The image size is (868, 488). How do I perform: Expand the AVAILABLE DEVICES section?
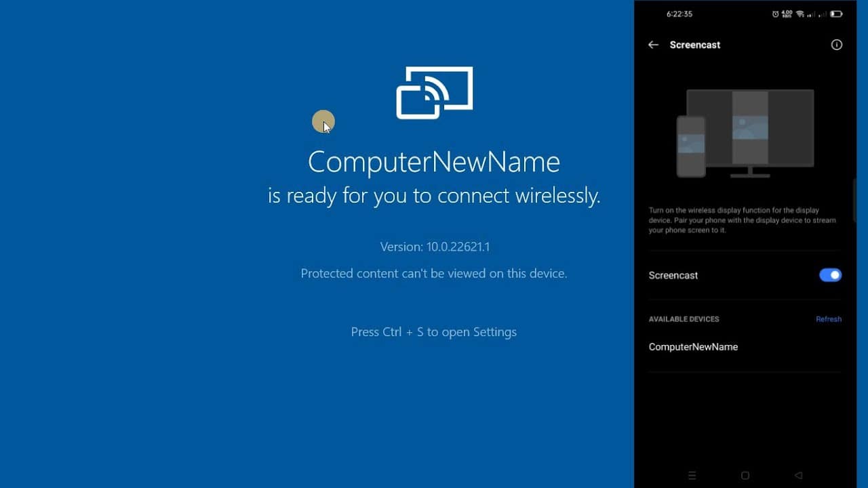point(684,319)
